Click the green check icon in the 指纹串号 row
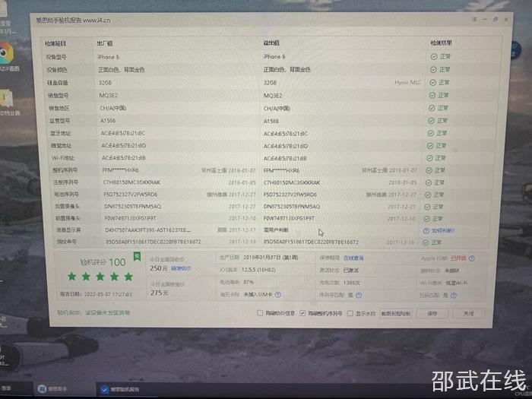 (426, 242)
